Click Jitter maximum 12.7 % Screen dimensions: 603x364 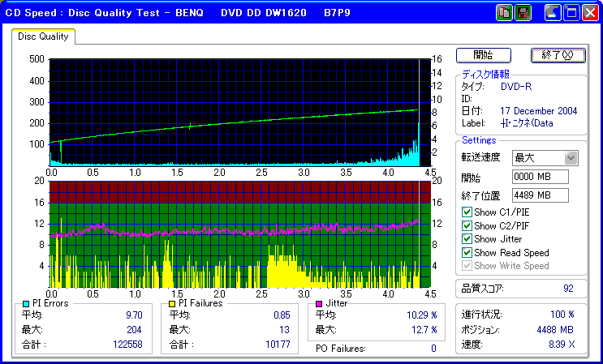point(424,329)
